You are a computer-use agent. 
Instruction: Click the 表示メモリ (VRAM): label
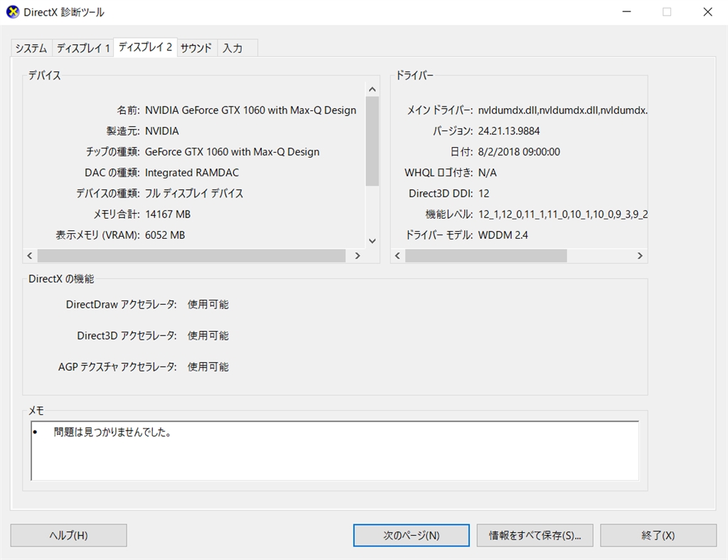click(x=98, y=235)
